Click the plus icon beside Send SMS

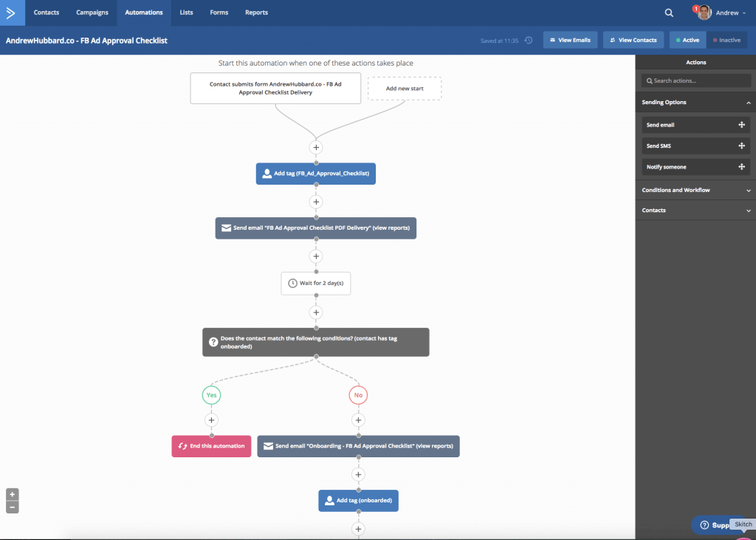[x=741, y=146]
